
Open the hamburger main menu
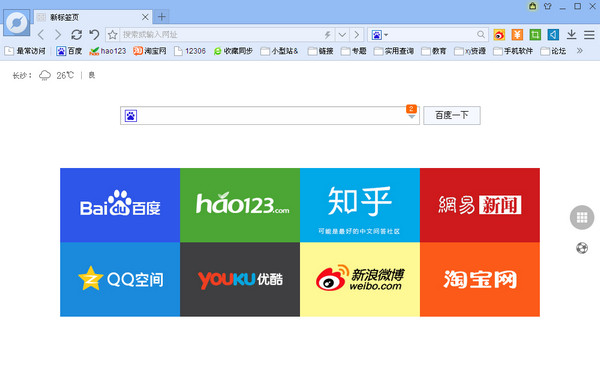click(589, 35)
